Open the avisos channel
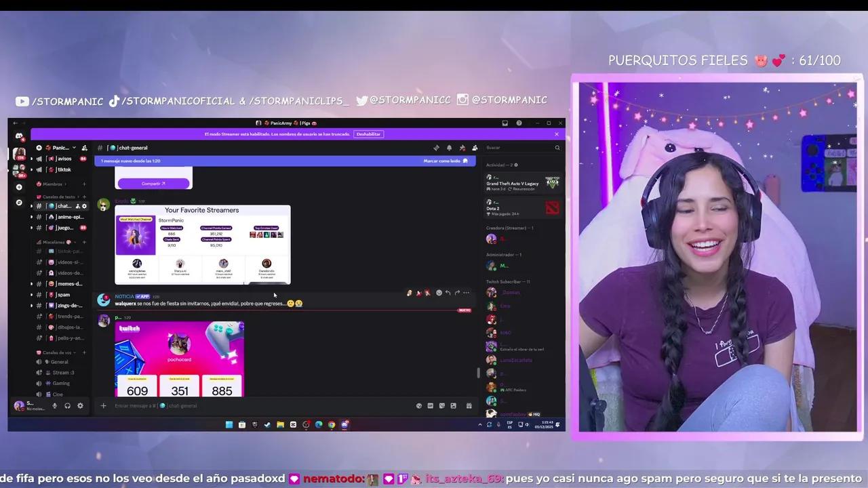The image size is (868, 488). click(61, 159)
